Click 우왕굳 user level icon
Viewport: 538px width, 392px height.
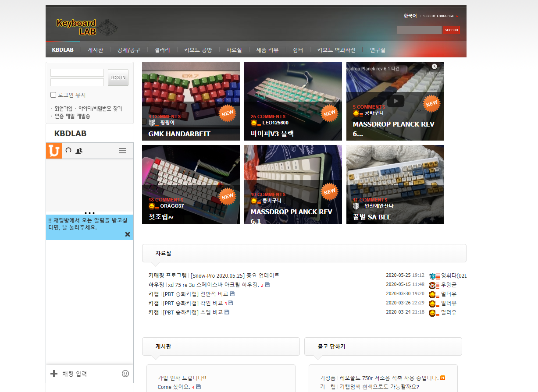[x=434, y=285]
